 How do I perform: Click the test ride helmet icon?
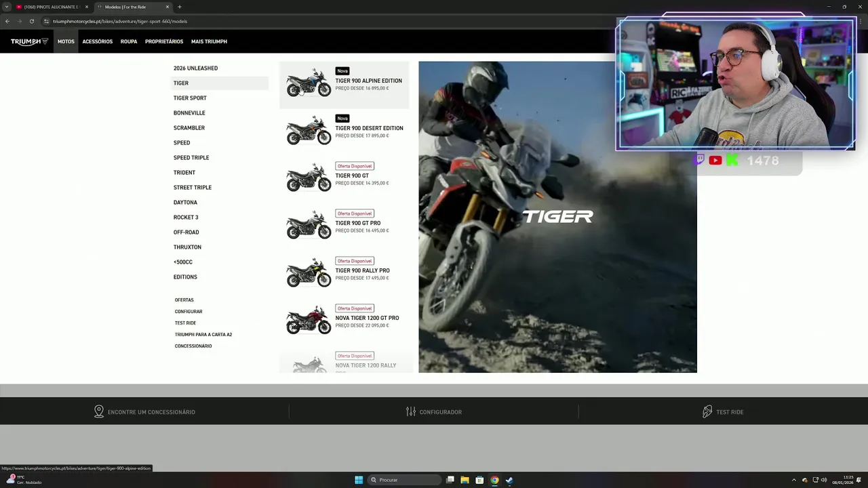707,411
